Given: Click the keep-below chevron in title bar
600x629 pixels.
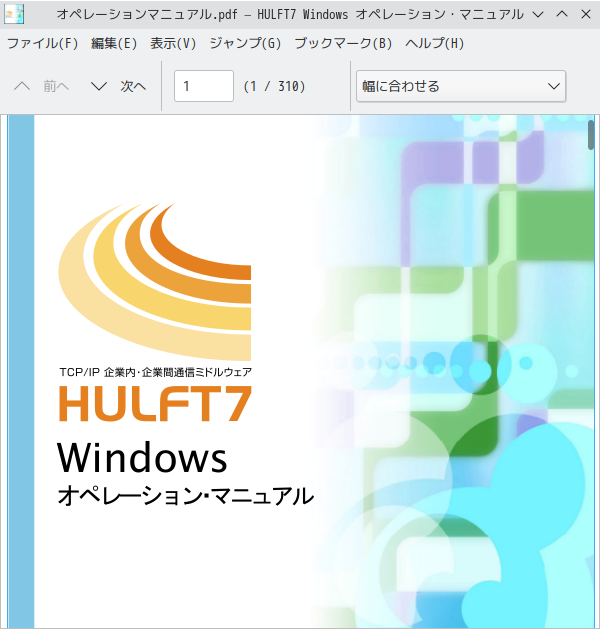Looking at the screenshot, I should tap(538, 15).
